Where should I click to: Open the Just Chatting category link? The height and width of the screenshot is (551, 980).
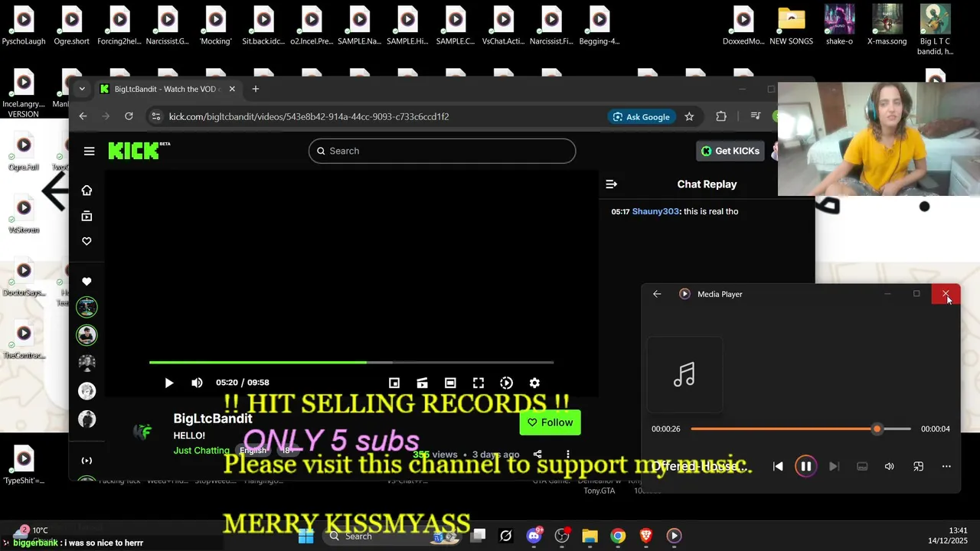click(x=201, y=450)
